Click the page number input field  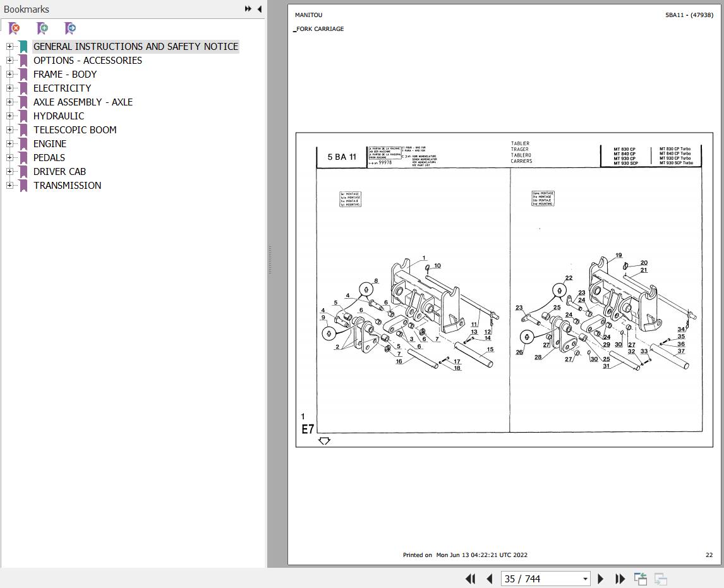click(541, 579)
